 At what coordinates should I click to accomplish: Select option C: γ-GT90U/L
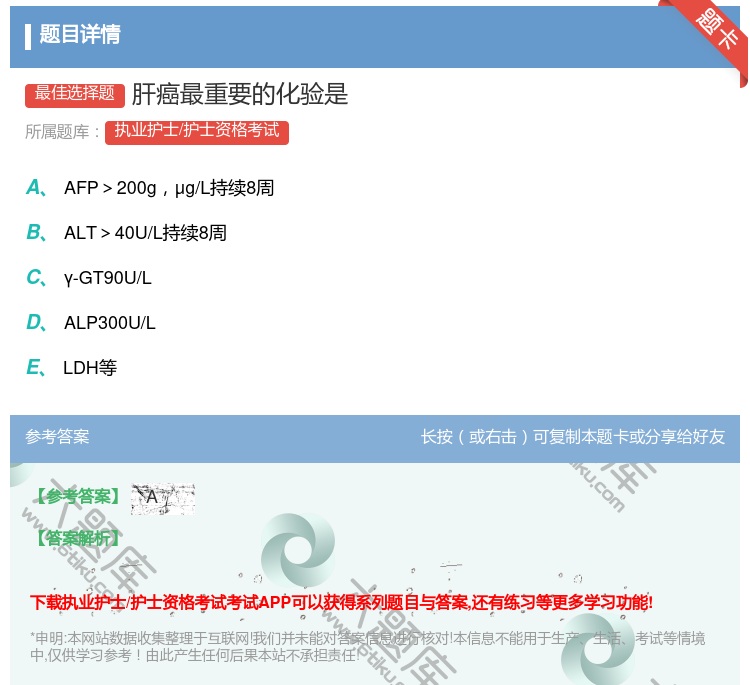pyautogui.click(x=89, y=277)
